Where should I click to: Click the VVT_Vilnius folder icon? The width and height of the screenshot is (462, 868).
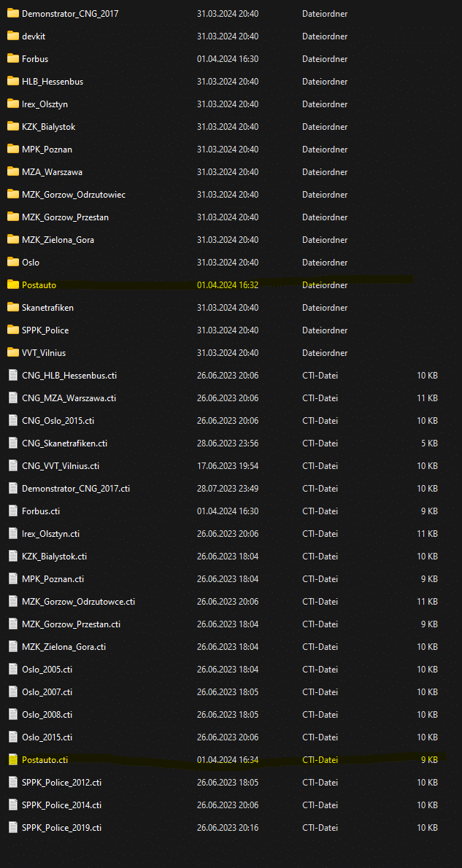click(x=12, y=352)
